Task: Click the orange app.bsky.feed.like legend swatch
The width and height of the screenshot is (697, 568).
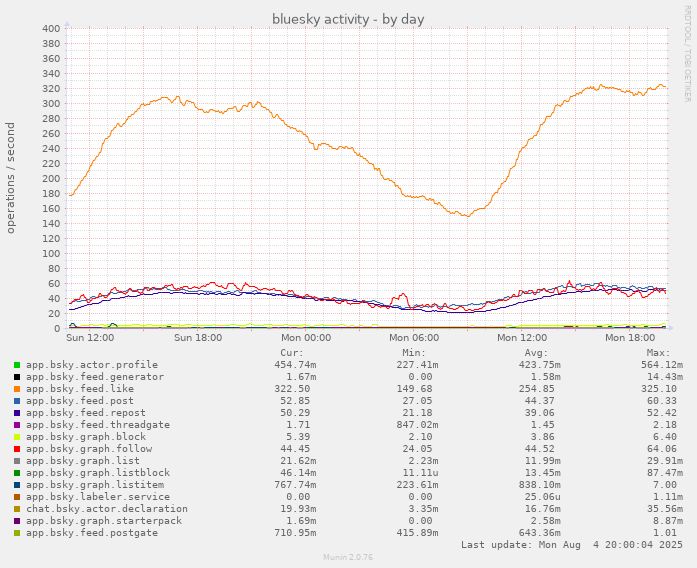Action: 17,389
